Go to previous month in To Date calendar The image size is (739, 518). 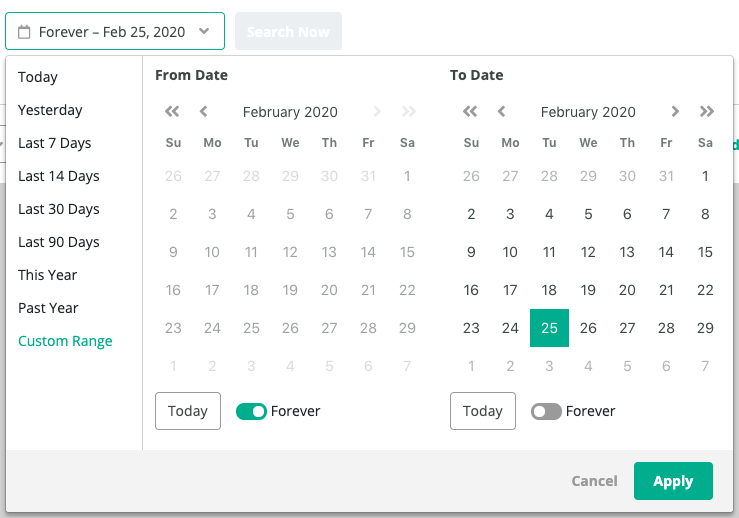pos(501,112)
